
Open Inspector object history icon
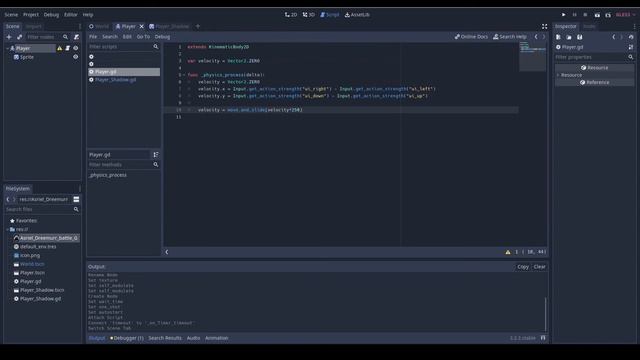pos(631,37)
